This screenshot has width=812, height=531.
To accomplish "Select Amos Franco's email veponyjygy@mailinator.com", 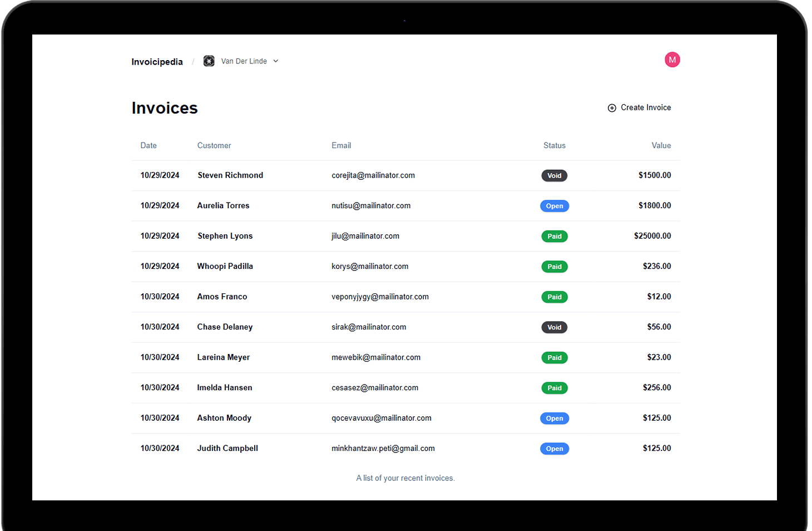I will tap(380, 297).
